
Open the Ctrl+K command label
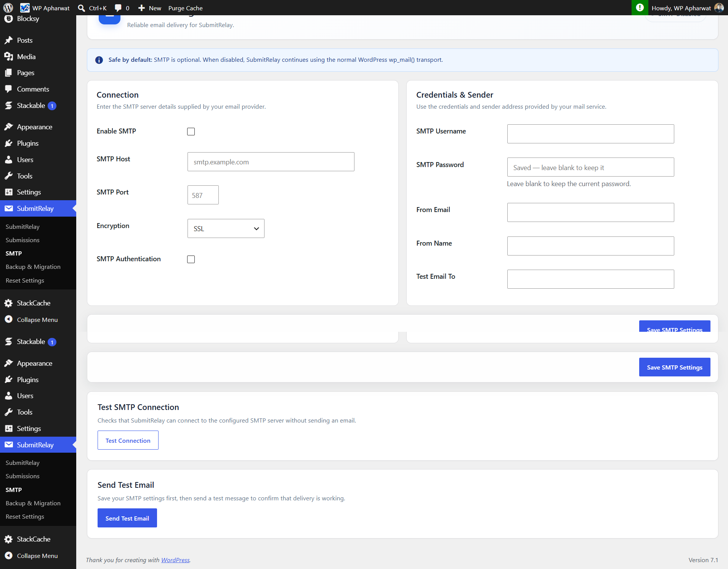(x=98, y=8)
